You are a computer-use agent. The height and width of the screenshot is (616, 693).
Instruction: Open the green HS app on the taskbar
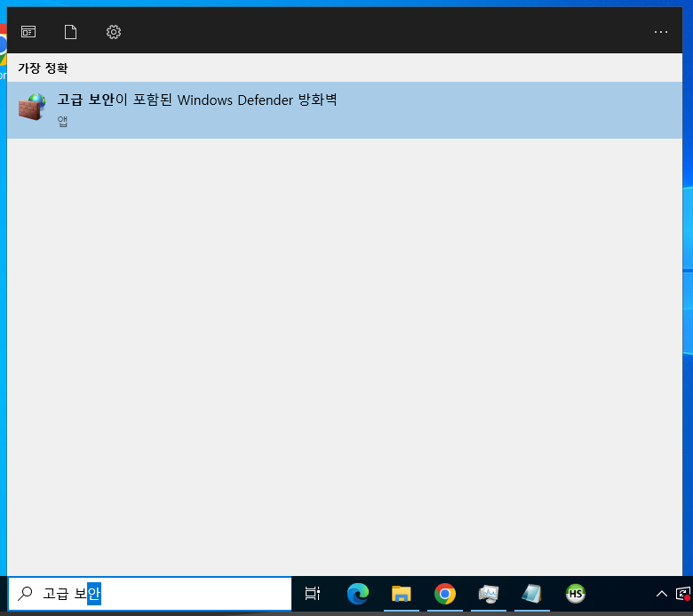coord(576,594)
